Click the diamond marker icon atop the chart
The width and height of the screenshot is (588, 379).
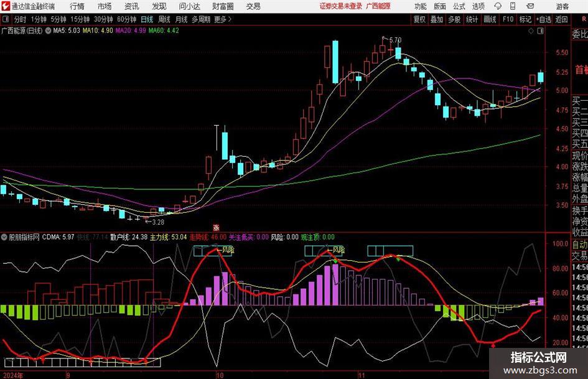point(531,31)
